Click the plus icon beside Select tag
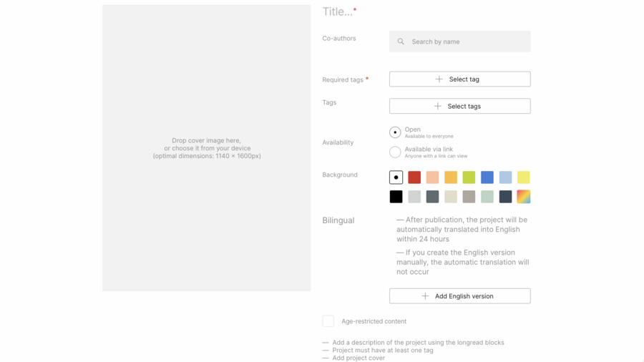 point(439,79)
